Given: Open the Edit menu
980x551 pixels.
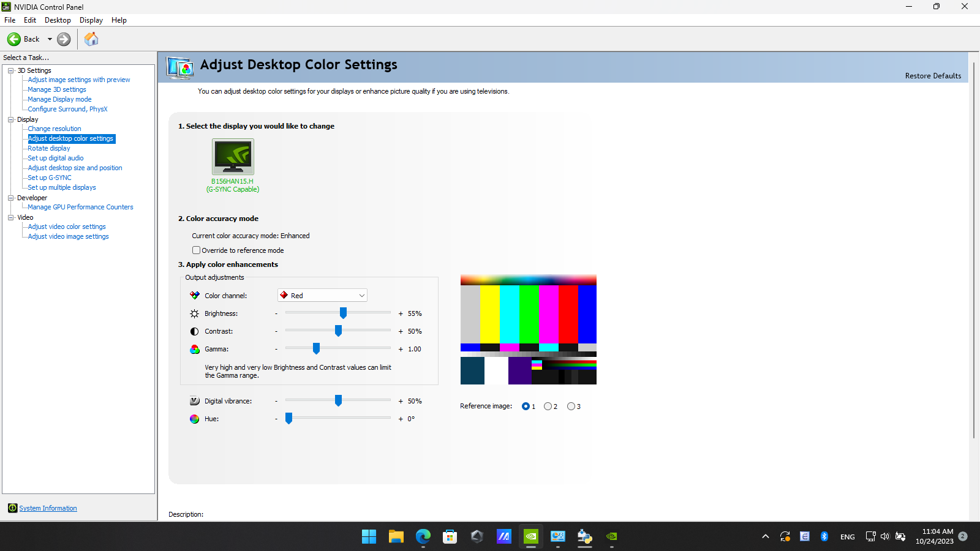Looking at the screenshot, I should coord(30,20).
